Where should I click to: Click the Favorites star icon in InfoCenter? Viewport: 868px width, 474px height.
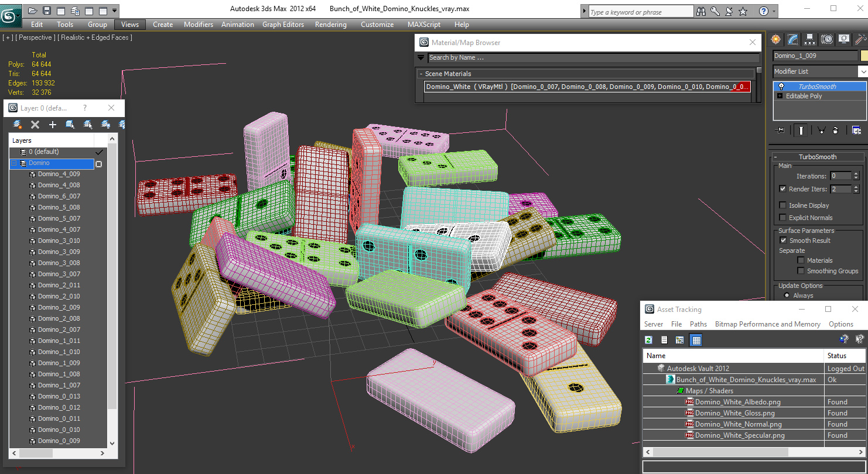point(743,11)
